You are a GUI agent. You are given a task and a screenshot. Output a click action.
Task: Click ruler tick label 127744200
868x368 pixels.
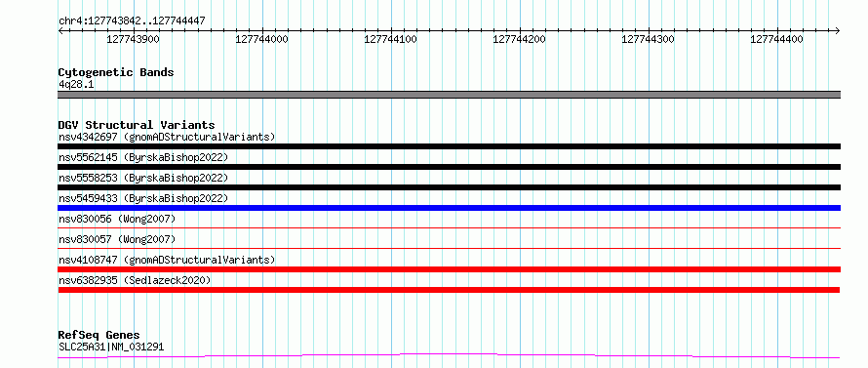pyautogui.click(x=519, y=39)
